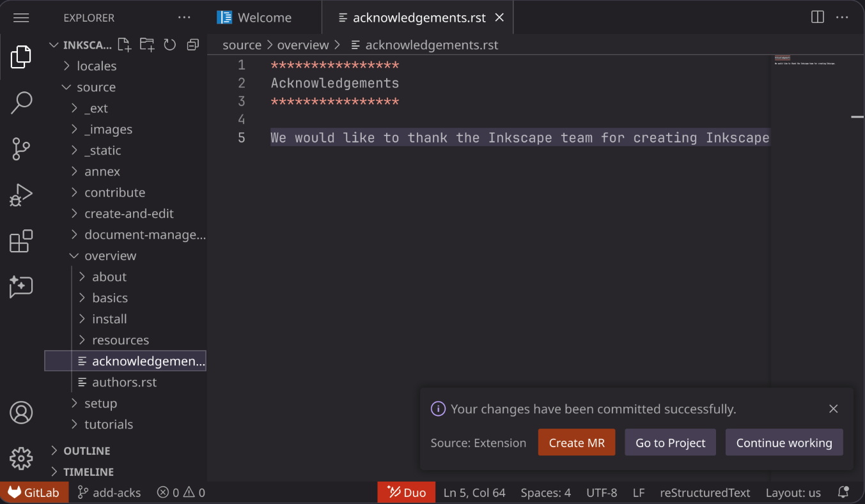
Task: Switch to the Welcome tab
Action: (264, 18)
